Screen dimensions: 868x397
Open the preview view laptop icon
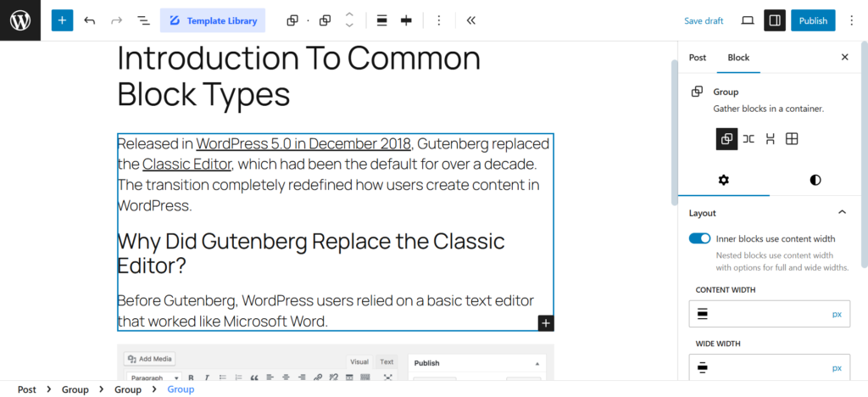(748, 20)
